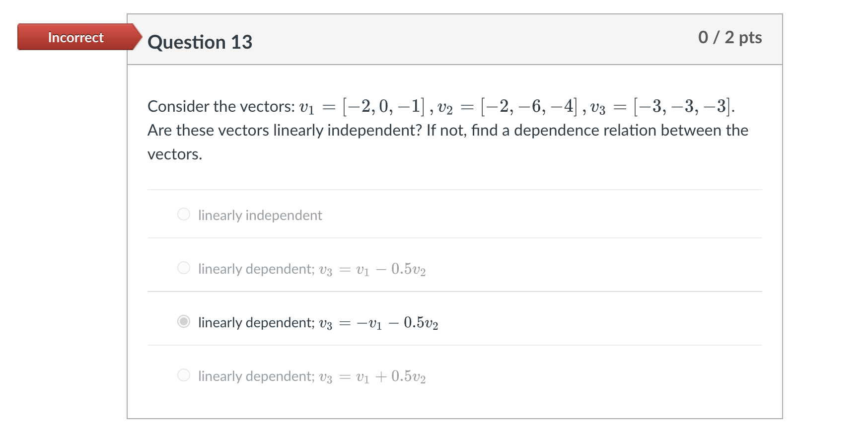Screen dimensions: 868x444
Task: Click the "0 / 2 pts" score label
Action: pyautogui.click(x=729, y=37)
